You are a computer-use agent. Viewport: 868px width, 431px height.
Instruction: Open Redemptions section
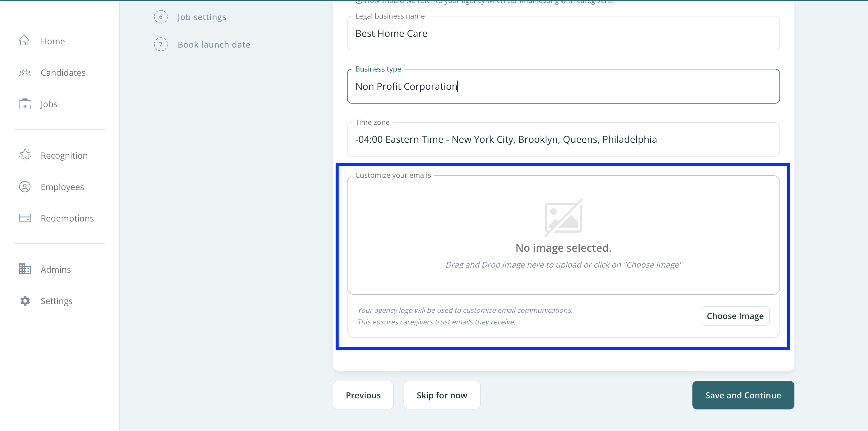click(67, 218)
